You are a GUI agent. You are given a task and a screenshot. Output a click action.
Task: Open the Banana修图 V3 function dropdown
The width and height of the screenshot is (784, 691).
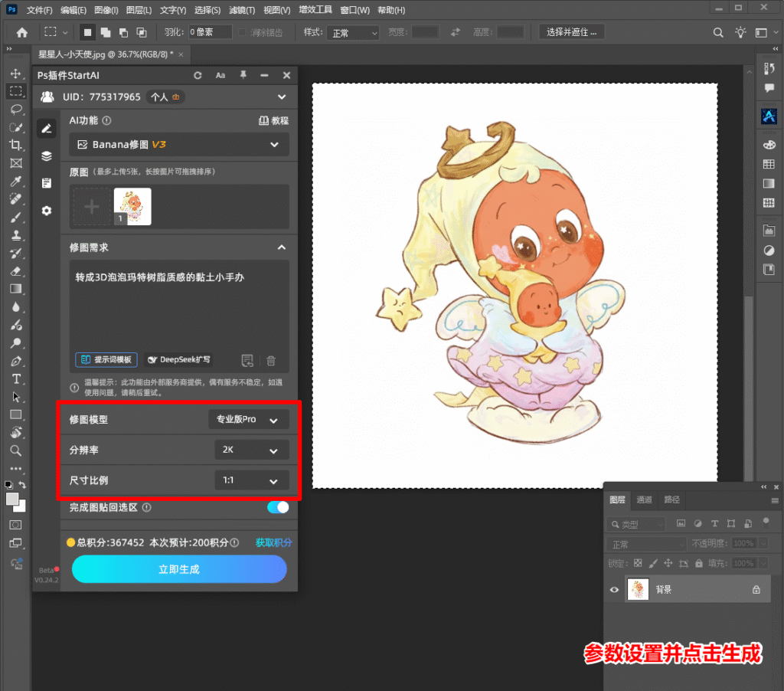(179, 145)
